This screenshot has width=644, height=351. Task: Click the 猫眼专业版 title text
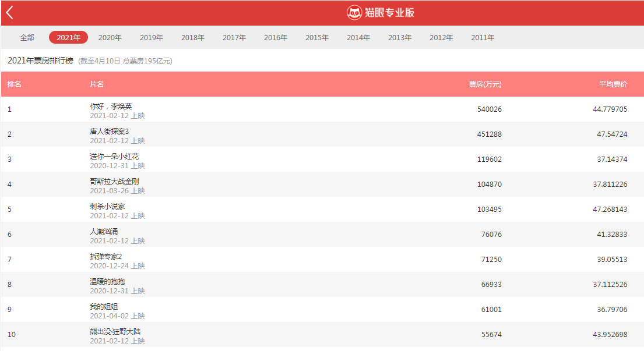click(389, 13)
